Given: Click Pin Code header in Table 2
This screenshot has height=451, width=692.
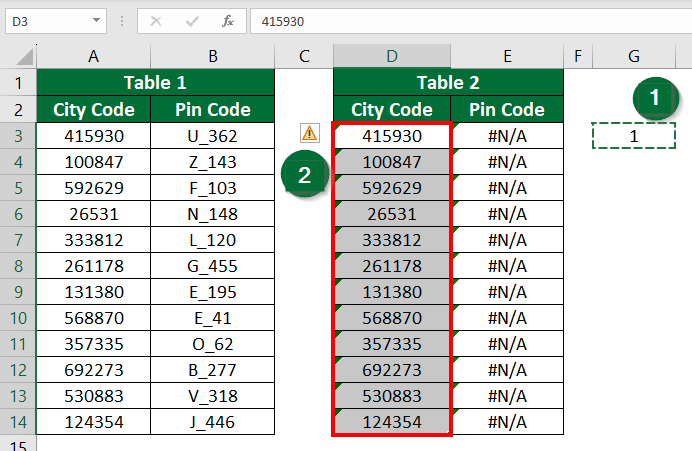Looking at the screenshot, I should pyautogui.click(x=507, y=110).
